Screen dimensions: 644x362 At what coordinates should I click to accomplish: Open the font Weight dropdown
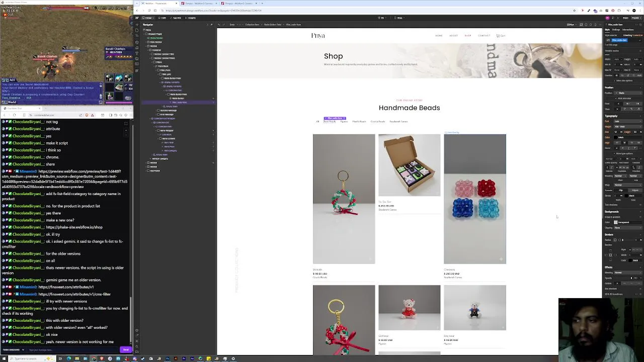(628, 126)
